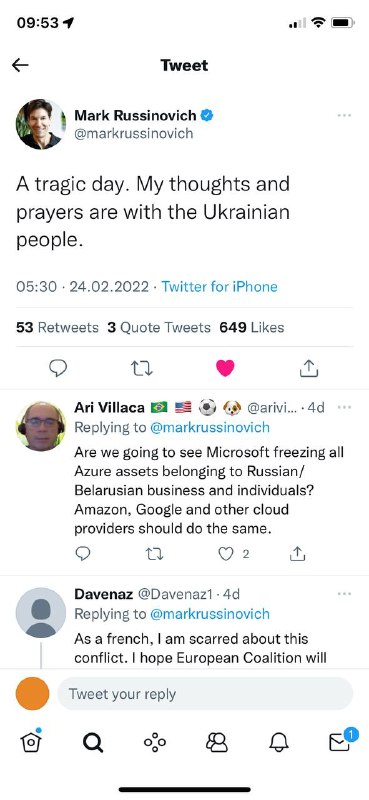Open more options for Mark Russinovich's tweet
369x800 pixels.
tap(345, 116)
